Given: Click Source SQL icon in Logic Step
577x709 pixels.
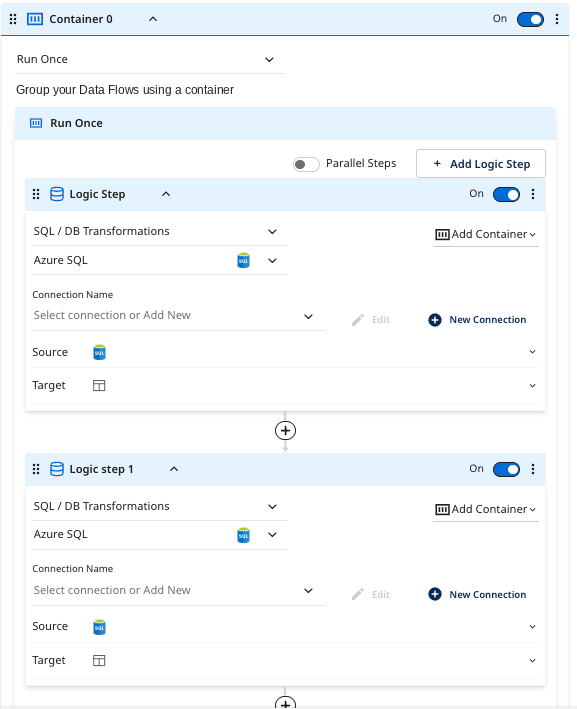Looking at the screenshot, I should tap(99, 352).
